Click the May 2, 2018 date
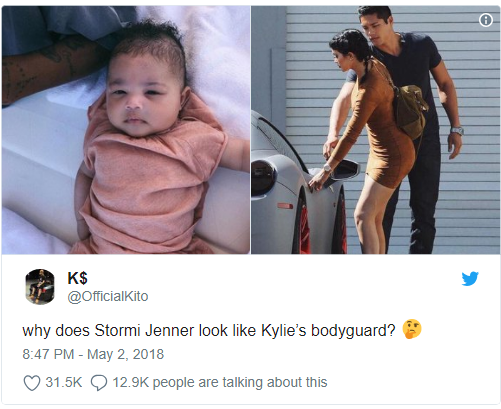 [125, 354]
